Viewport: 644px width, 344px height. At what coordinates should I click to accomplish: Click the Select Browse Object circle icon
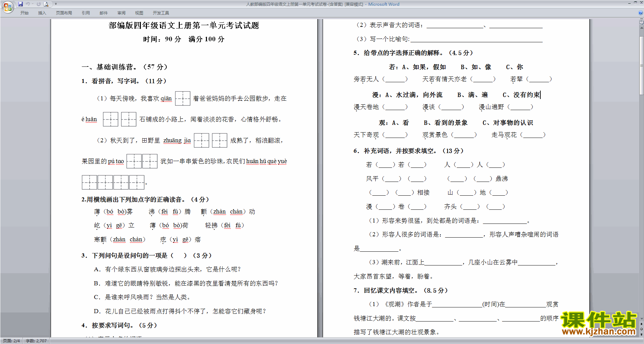[642, 329]
